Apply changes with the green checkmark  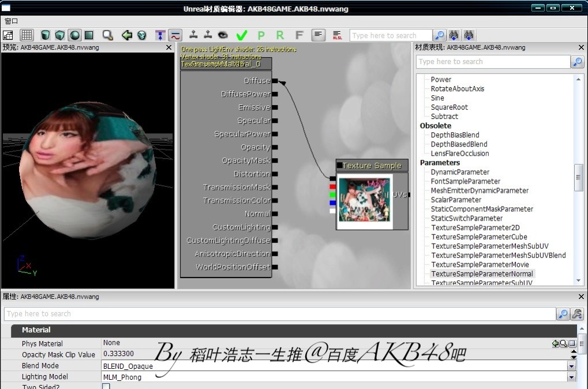[x=242, y=35]
